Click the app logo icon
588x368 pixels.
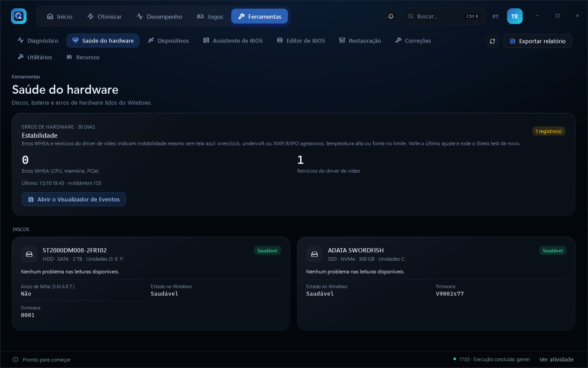pos(19,16)
